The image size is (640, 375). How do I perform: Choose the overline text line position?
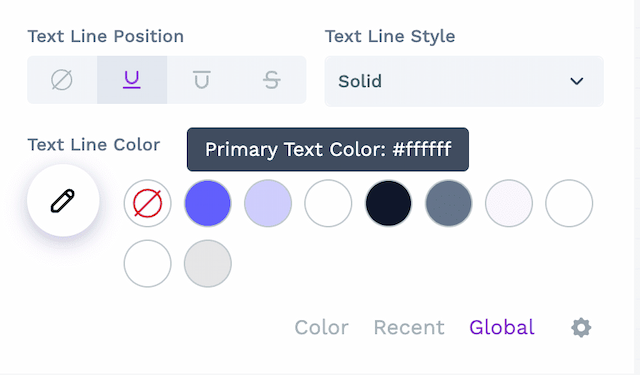click(x=202, y=80)
